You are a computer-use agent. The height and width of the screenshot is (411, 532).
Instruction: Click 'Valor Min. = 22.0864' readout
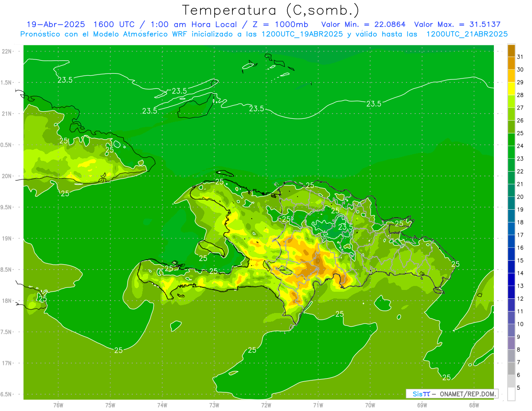(x=363, y=24)
